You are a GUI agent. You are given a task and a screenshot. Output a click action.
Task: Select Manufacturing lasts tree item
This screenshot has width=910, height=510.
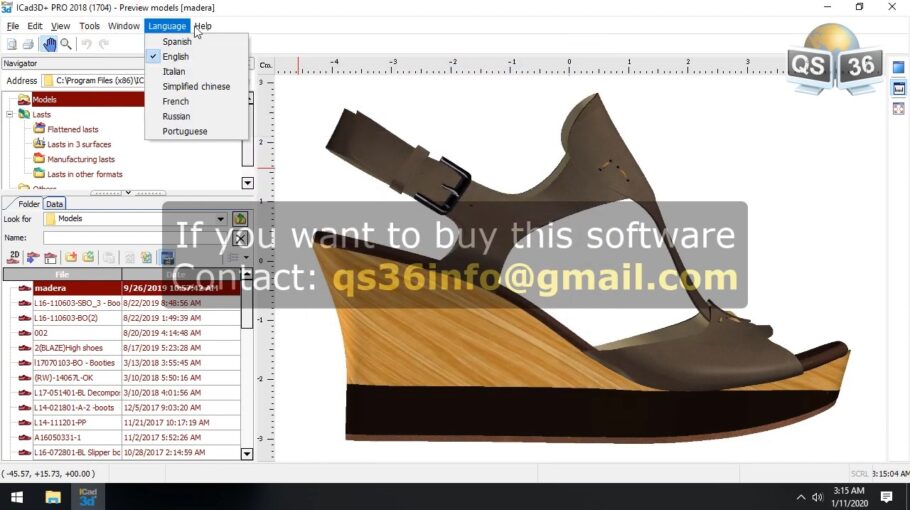coord(81,160)
